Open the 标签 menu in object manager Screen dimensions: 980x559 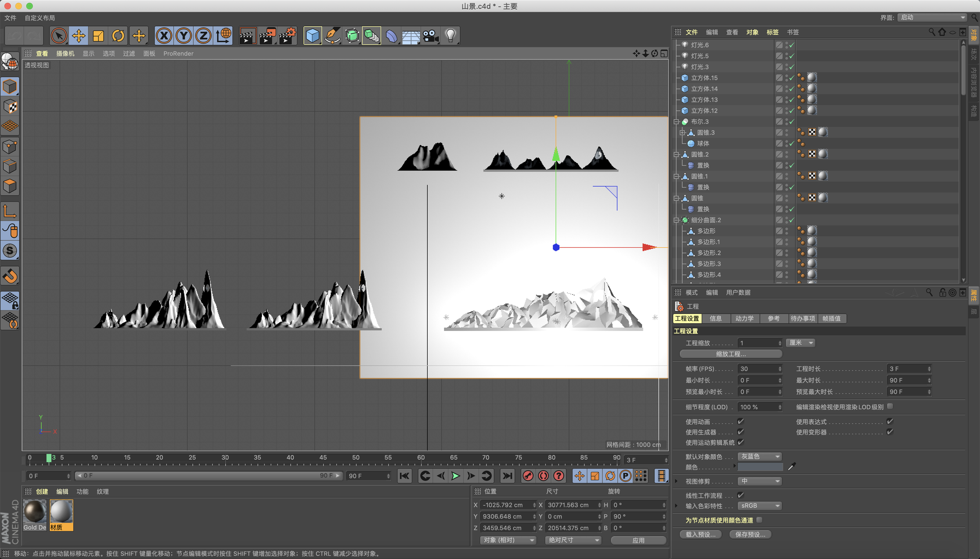pyautogui.click(x=772, y=32)
